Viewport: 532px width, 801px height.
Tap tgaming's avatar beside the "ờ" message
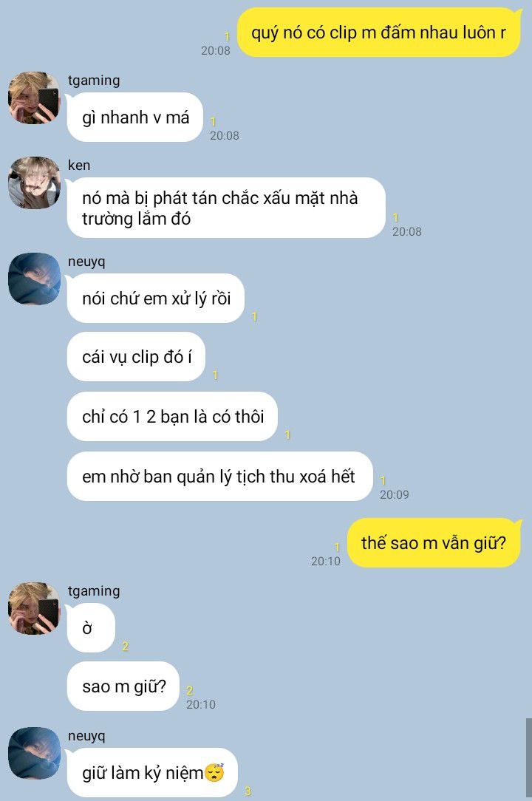click(34, 608)
